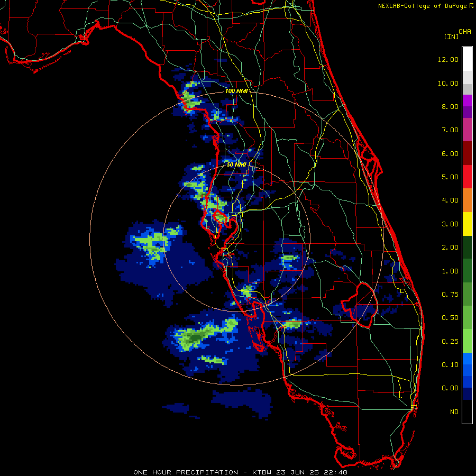Click the KTBW station identifier in caption
This screenshot has height=476, width=476.
pos(262,472)
